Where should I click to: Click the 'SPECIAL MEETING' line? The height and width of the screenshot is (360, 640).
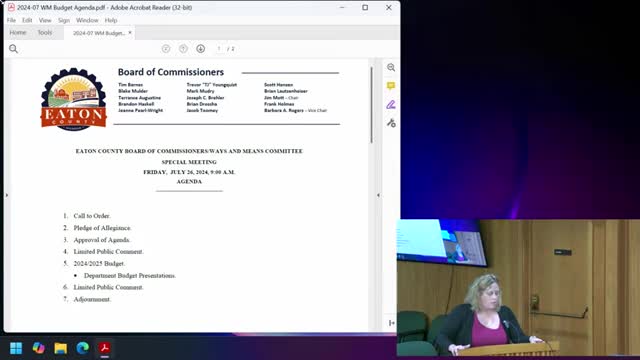click(189, 162)
